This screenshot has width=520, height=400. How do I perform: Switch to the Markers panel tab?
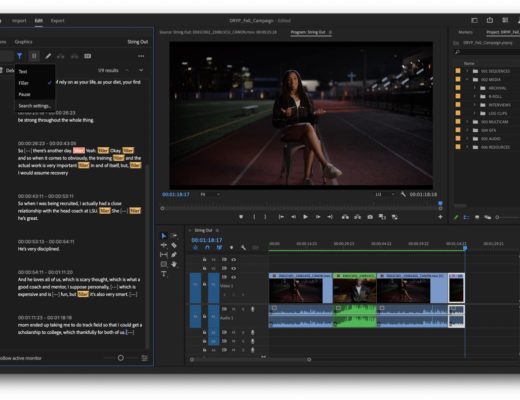465,32
